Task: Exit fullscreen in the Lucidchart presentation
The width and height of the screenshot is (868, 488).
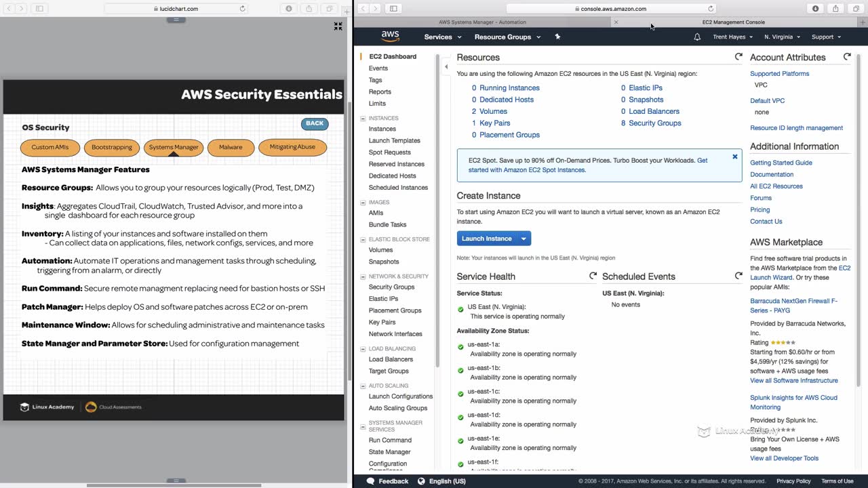Action: (338, 26)
